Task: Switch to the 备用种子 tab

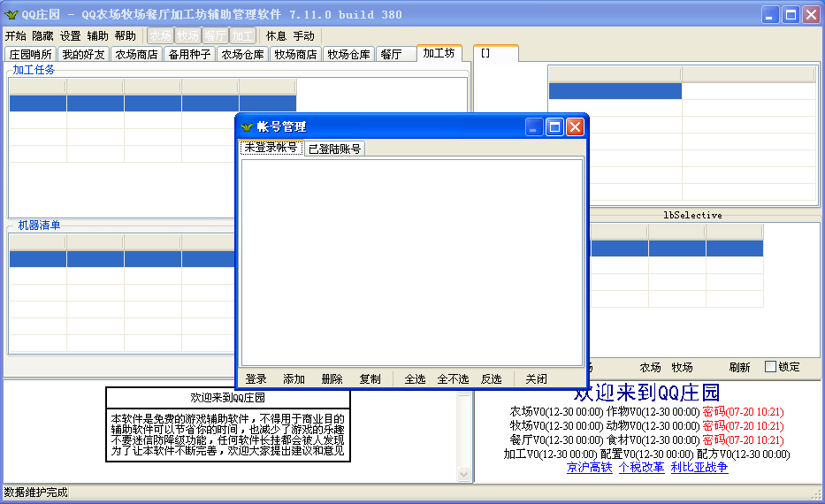Action: 189,54
